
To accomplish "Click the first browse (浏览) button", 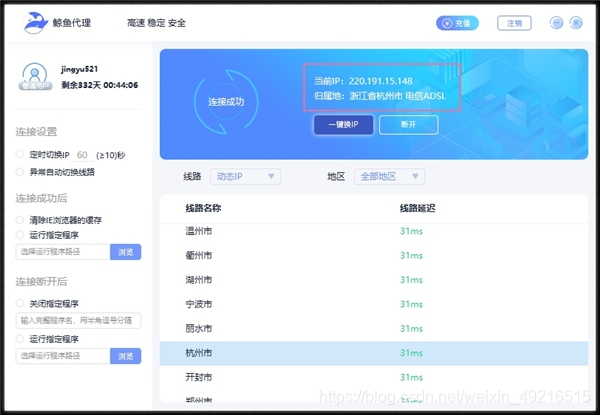I will click(126, 252).
